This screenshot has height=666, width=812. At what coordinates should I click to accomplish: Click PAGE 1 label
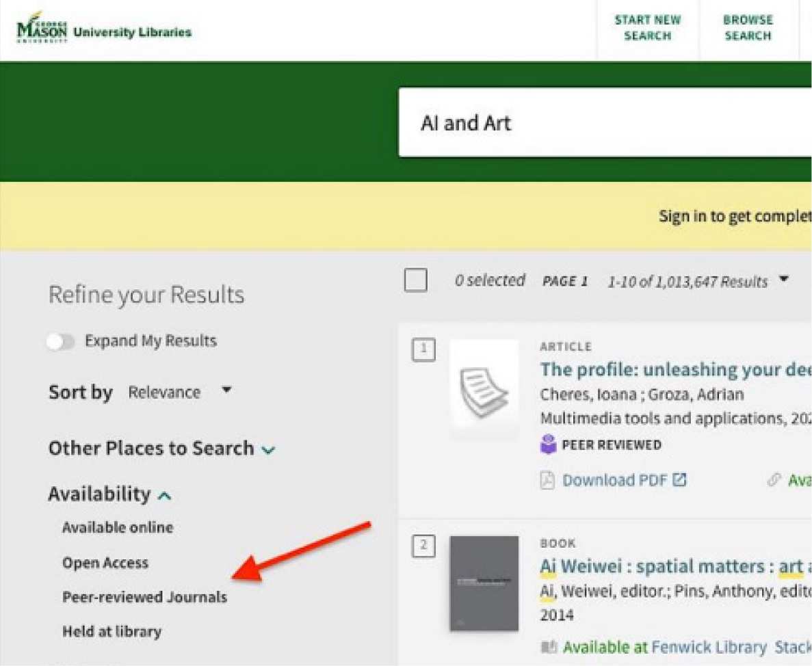click(x=565, y=281)
